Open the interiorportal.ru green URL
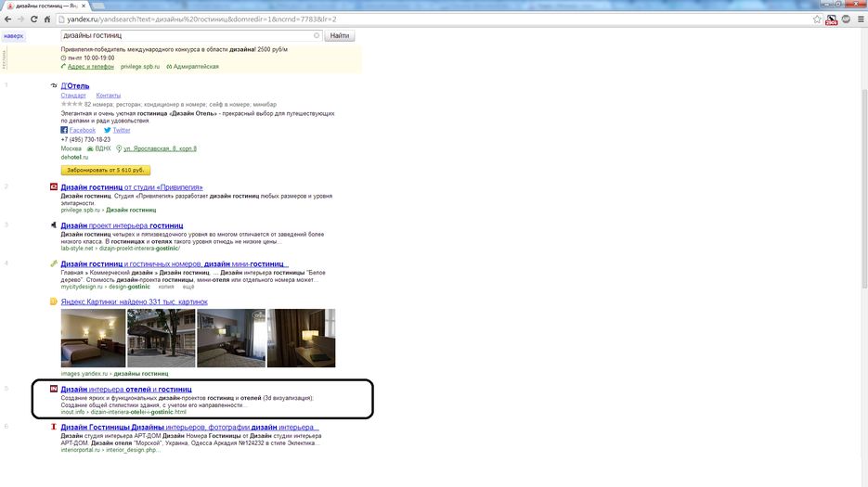 click(x=110, y=450)
